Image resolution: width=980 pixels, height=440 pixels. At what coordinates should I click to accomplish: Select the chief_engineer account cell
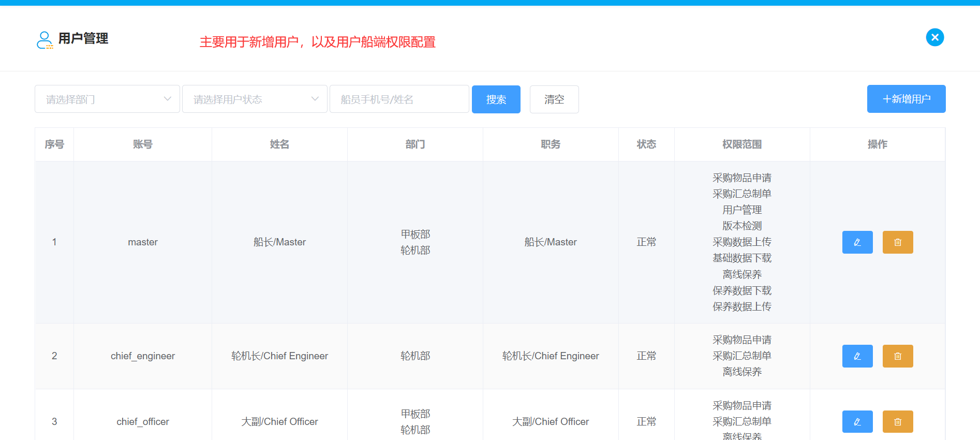point(143,356)
